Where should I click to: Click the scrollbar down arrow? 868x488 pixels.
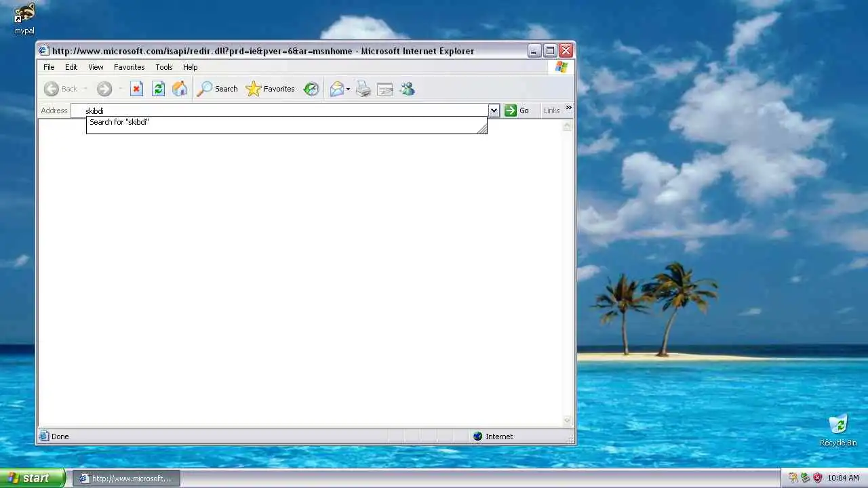[x=568, y=421]
